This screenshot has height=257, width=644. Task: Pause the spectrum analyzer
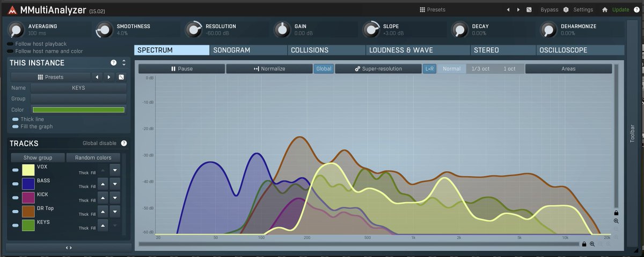pos(182,69)
